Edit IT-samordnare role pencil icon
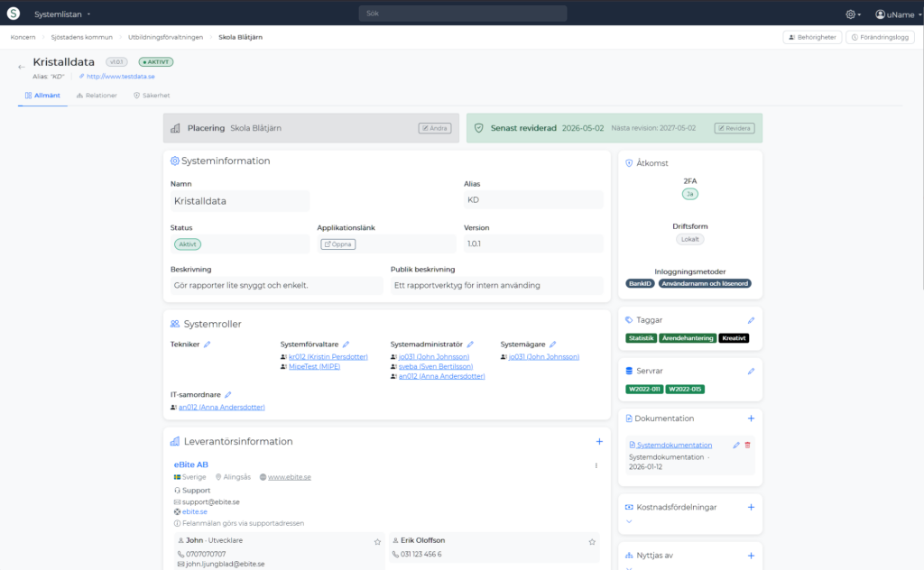The image size is (924, 570). (228, 395)
